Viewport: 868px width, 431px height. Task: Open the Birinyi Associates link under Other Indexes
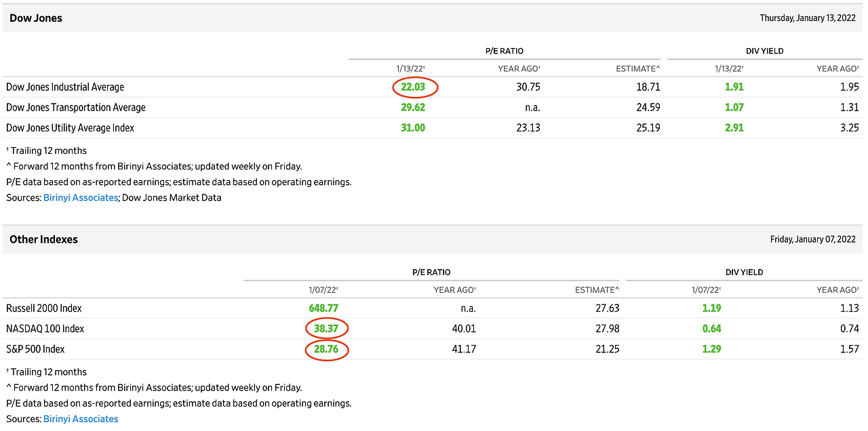pyautogui.click(x=81, y=419)
